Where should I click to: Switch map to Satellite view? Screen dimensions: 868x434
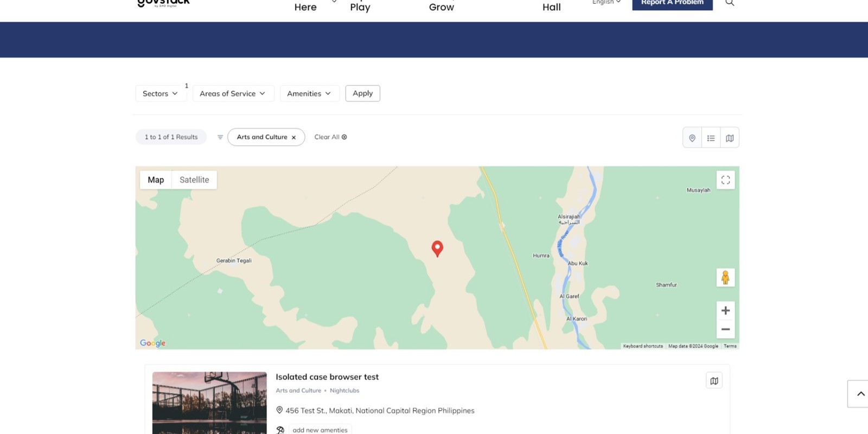pos(194,180)
